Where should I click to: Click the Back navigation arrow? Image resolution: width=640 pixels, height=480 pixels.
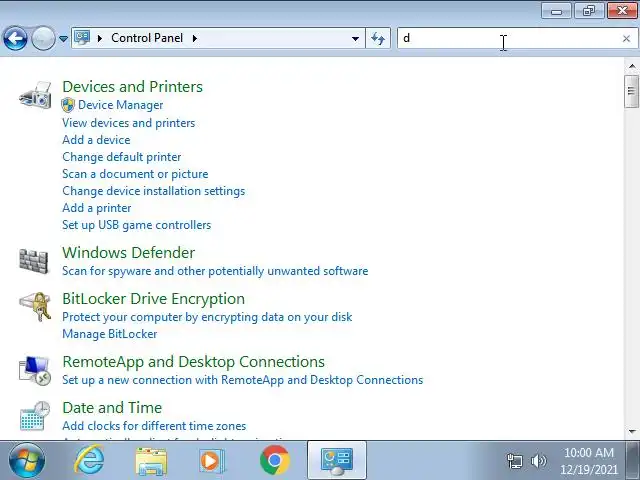pos(15,38)
